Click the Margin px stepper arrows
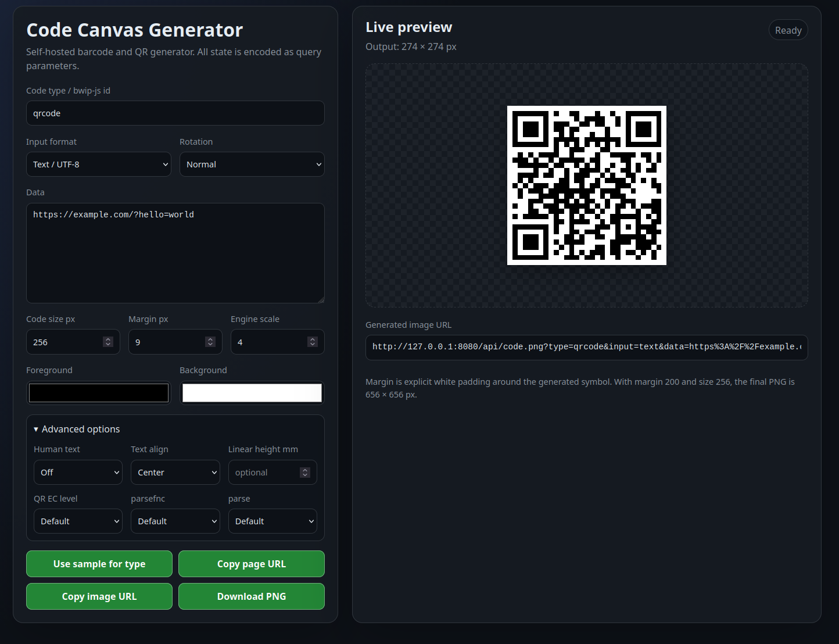Image resolution: width=839 pixels, height=644 pixels. [210, 342]
